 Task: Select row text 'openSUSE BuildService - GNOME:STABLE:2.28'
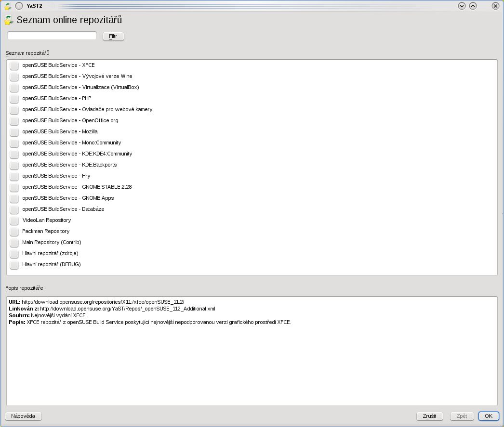pos(77,187)
